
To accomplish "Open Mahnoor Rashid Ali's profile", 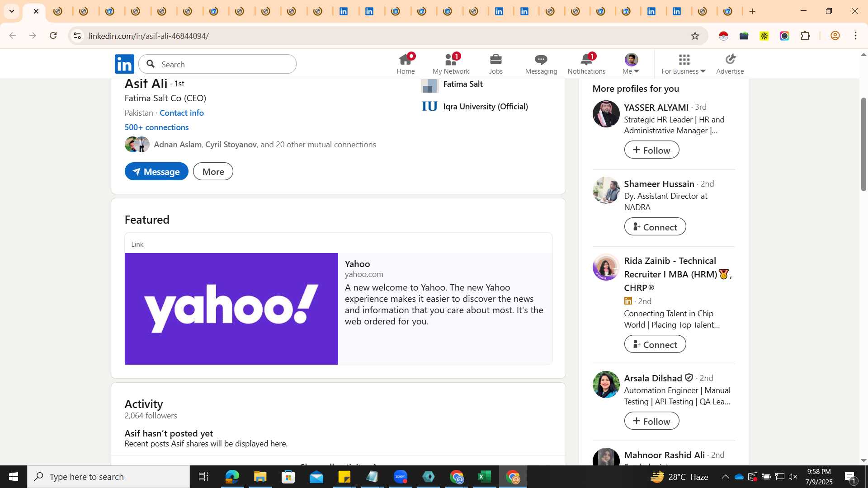I will (x=664, y=455).
